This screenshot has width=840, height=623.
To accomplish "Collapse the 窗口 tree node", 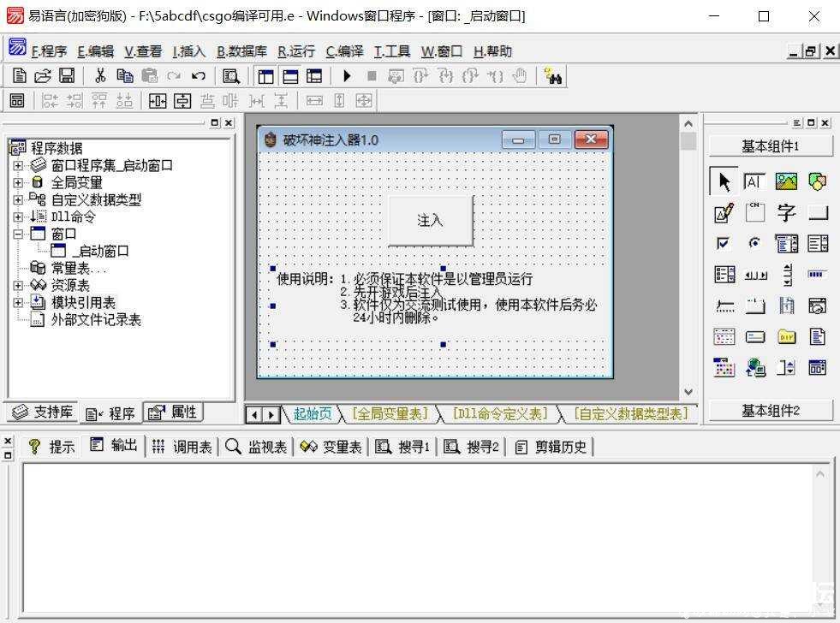I will [18, 234].
